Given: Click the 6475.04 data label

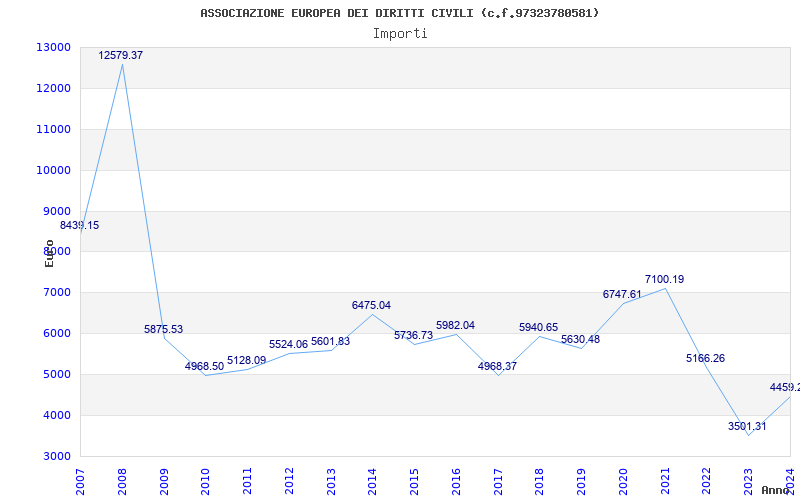Looking at the screenshot, I should tap(371, 306).
